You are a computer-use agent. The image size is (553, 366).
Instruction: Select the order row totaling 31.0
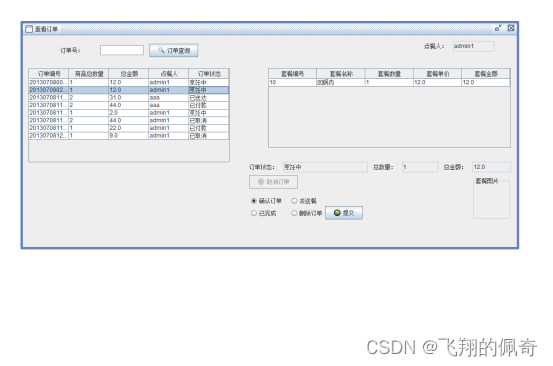(129, 98)
